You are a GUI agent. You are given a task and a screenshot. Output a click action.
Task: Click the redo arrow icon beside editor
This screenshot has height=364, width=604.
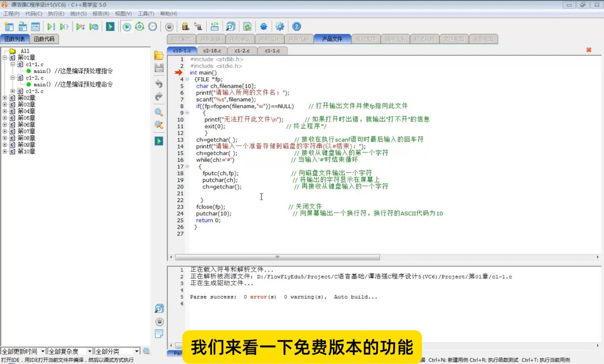pyautogui.click(x=159, y=96)
